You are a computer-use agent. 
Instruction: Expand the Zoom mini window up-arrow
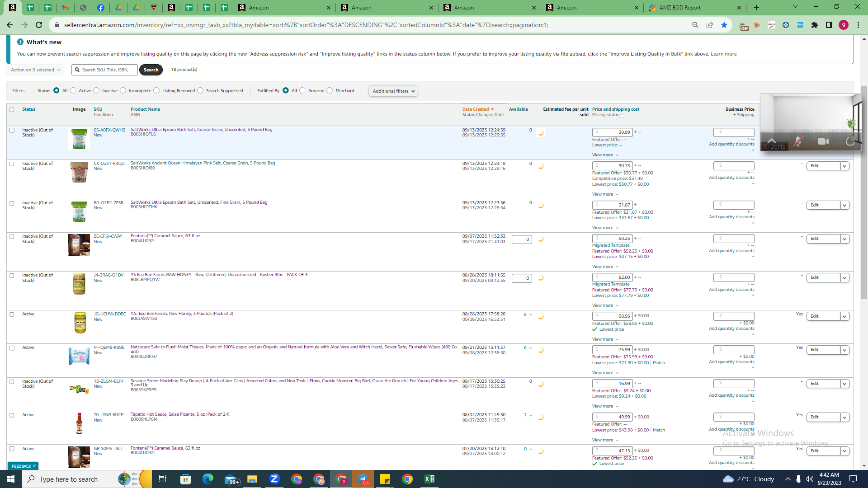click(x=772, y=141)
